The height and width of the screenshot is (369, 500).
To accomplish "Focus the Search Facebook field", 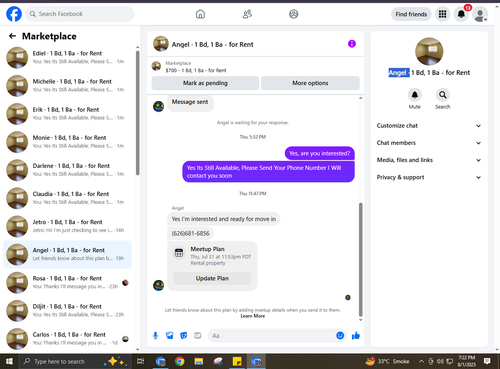I will coord(80,14).
